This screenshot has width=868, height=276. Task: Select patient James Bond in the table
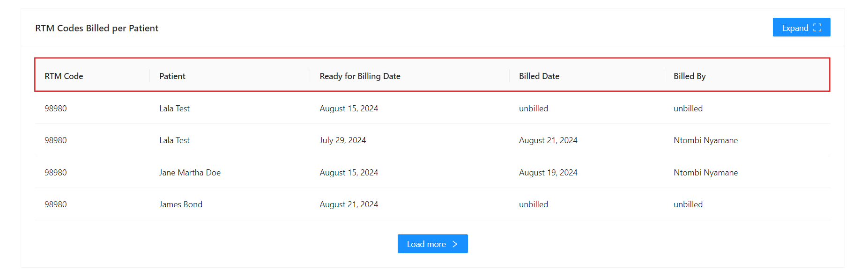[x=181, y=204]
